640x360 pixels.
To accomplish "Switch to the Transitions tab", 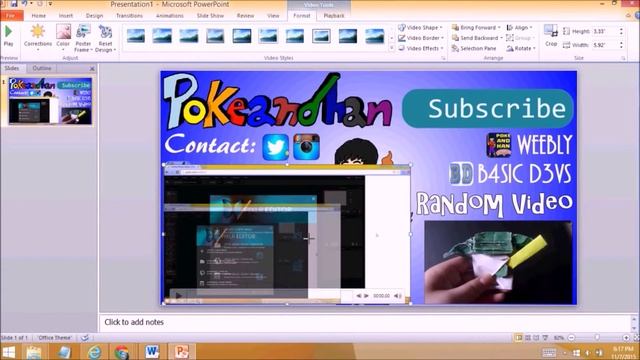I will click(x=129, y=16).
